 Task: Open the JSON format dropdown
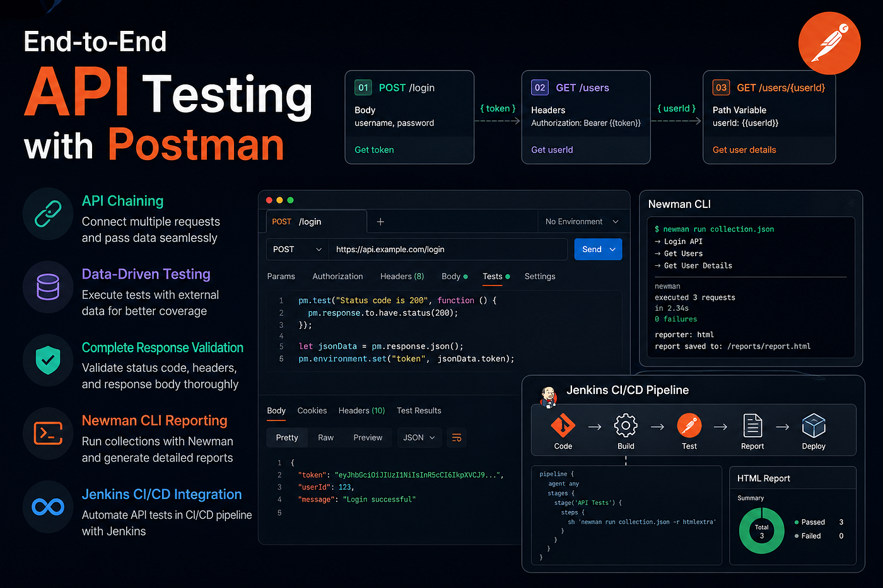[419, 437]
